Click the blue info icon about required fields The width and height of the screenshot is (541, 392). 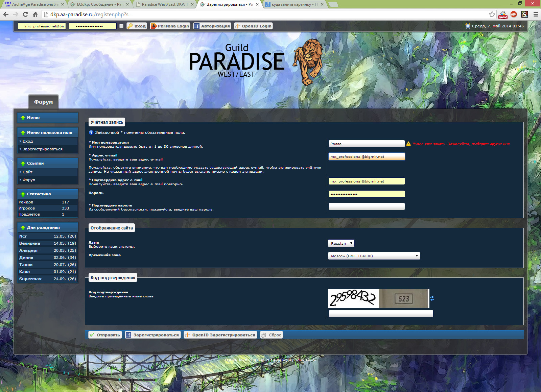tap(91, 132)
